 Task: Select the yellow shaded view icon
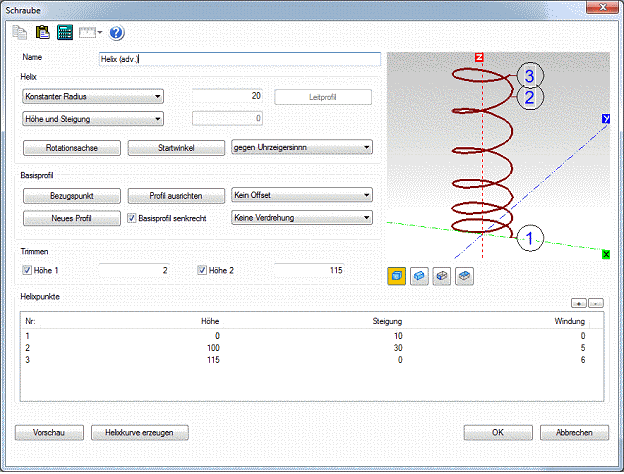pyautogui.click(x=397, y=276)
